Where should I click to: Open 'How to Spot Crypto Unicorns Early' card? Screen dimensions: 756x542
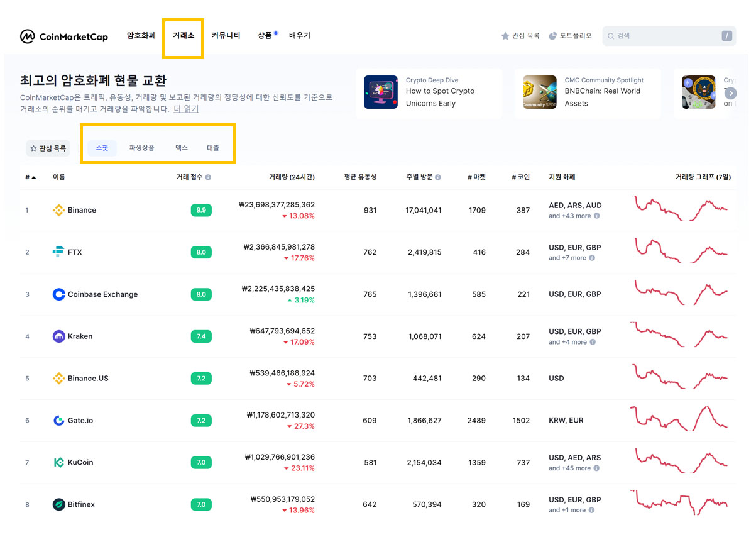(x=429, y=93)
